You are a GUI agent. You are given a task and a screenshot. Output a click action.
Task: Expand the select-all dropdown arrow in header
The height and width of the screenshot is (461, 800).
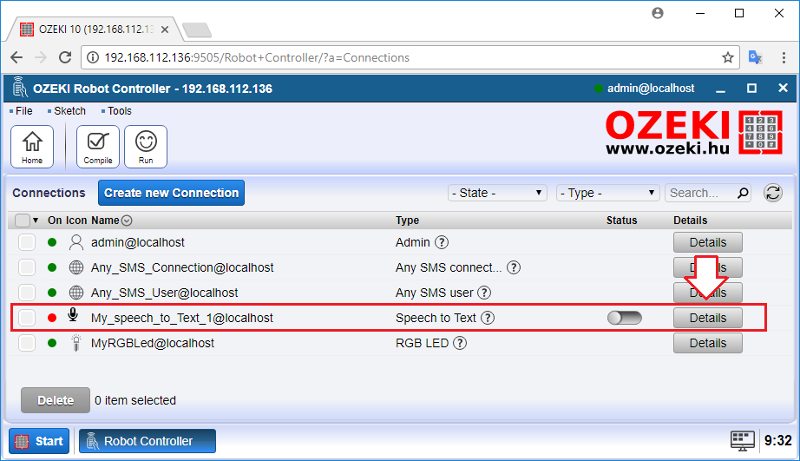[x=36, y=220]
